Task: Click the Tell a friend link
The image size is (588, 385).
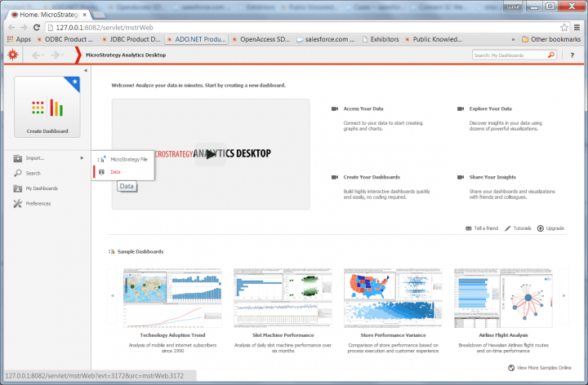Action: tap(482, 228)
